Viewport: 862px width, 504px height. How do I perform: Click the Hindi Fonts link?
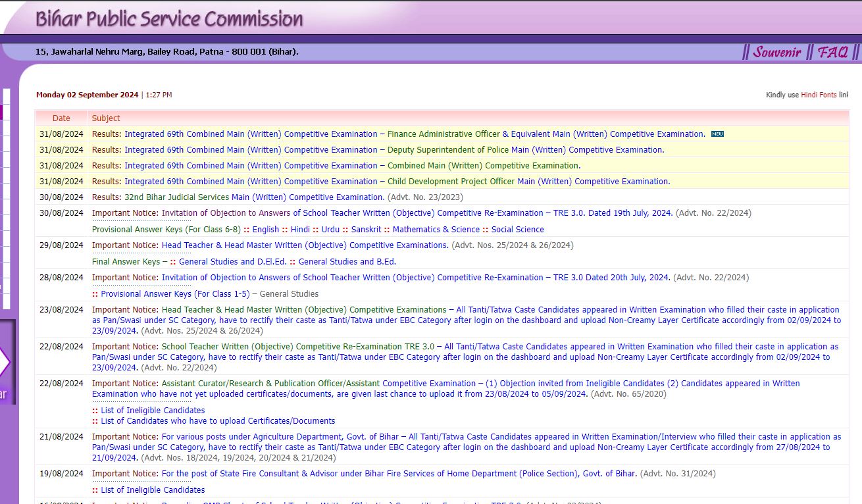819,95
